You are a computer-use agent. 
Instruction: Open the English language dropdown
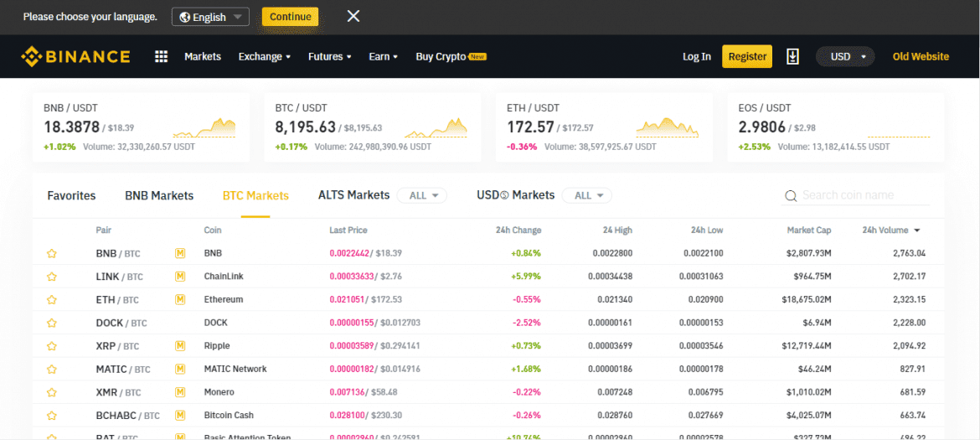click(210, 17)
